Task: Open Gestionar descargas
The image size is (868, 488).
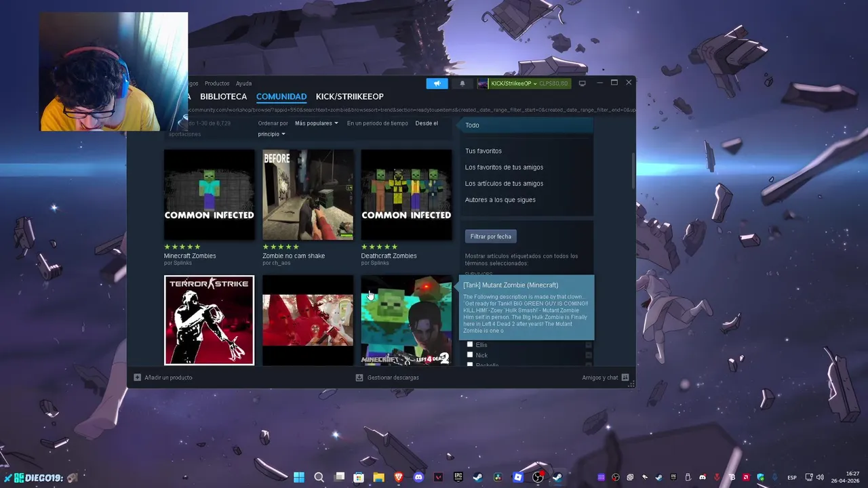Action: [388, 378]
